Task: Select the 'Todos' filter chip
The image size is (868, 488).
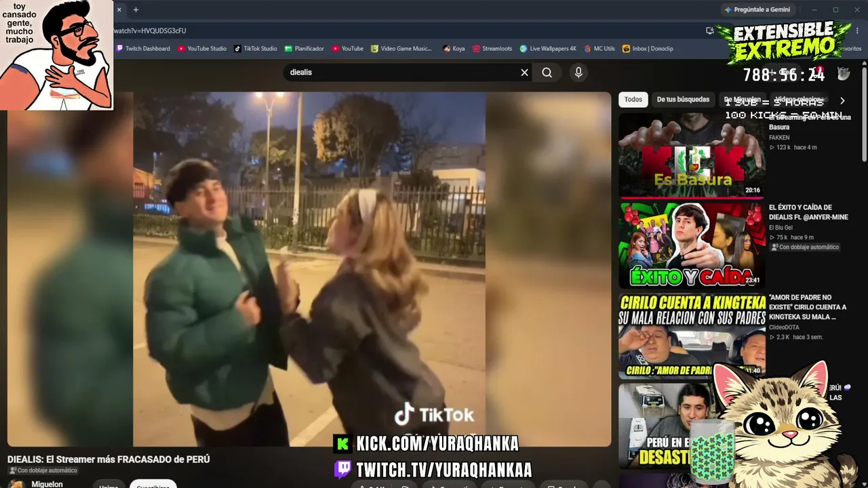Action: click(x=633, y=100)
